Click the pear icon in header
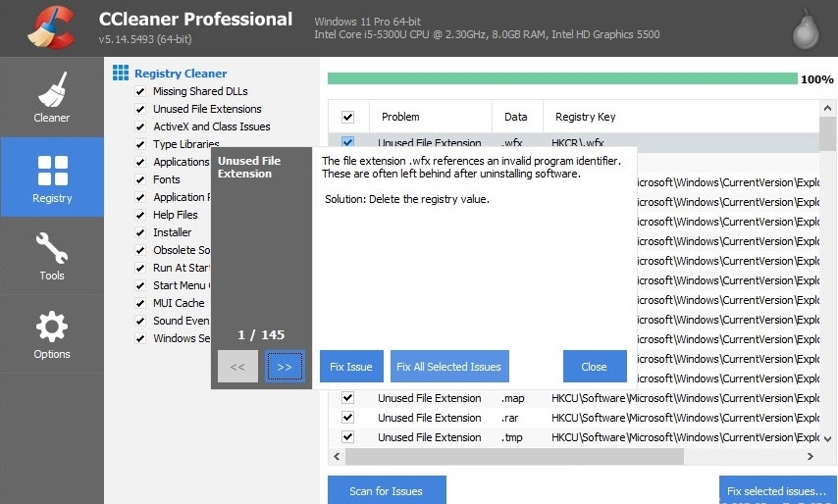Viewport: 838px width, 504px height. 805,30
